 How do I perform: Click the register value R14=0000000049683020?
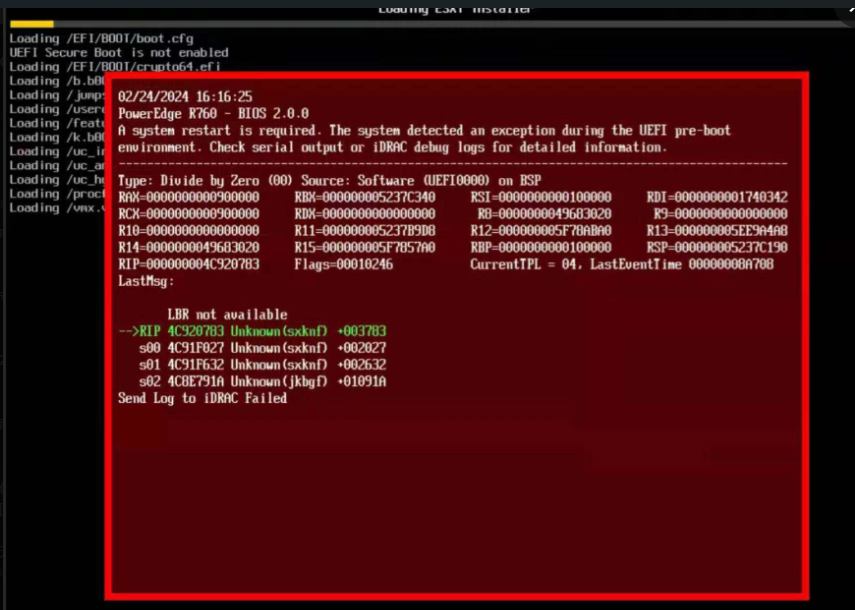click(189, 248)
